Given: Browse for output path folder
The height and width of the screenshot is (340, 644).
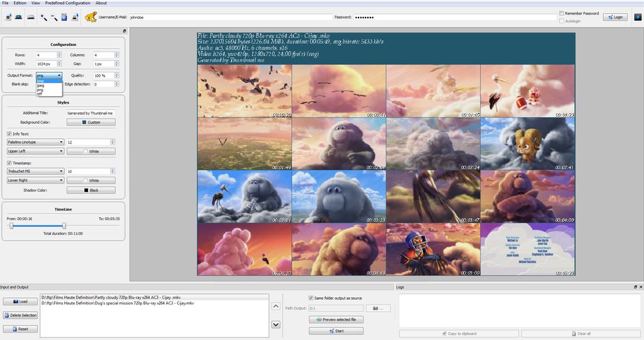Looking at the screenshot, I should click(x=378, y=308).
